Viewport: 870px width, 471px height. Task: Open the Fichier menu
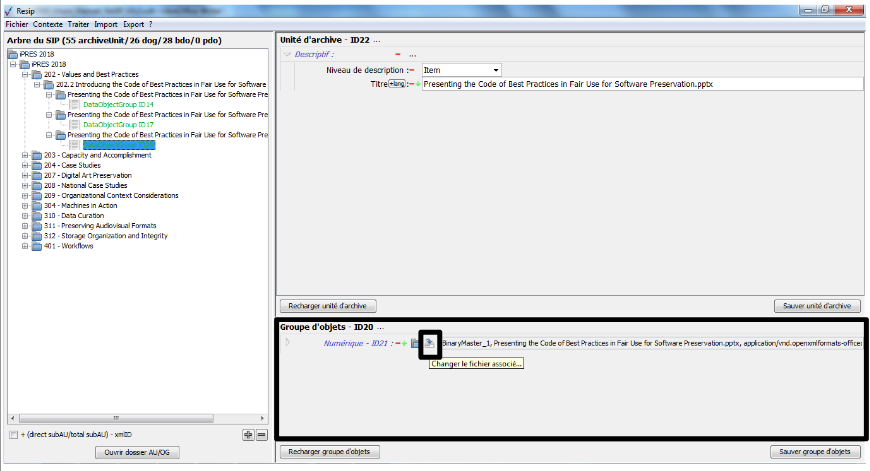click(x=17, y=23)
